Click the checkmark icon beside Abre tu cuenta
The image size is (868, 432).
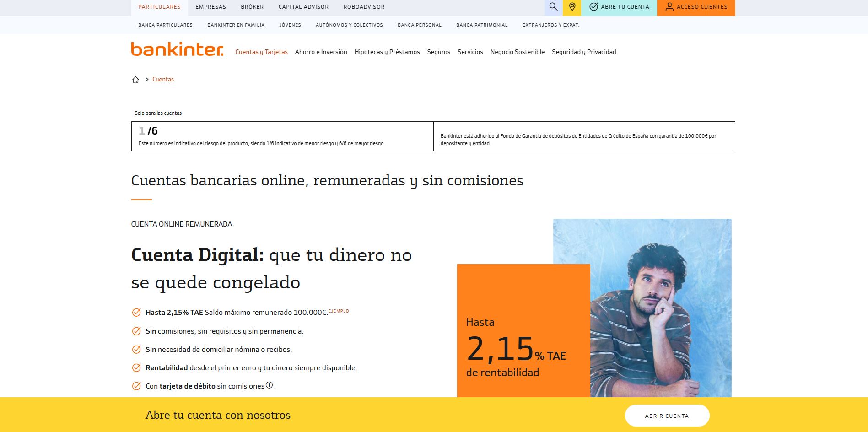[593, 7]
